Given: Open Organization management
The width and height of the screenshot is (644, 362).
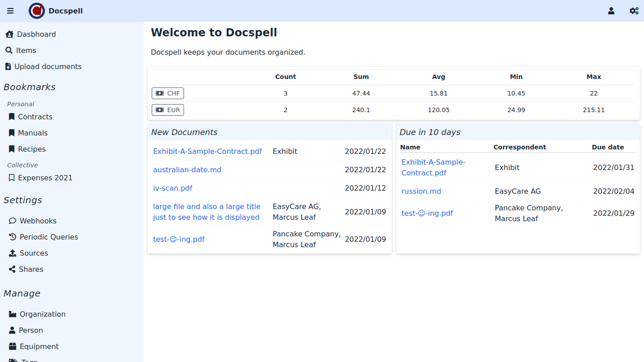Looking at the screenshot, I should pos(42,314).
